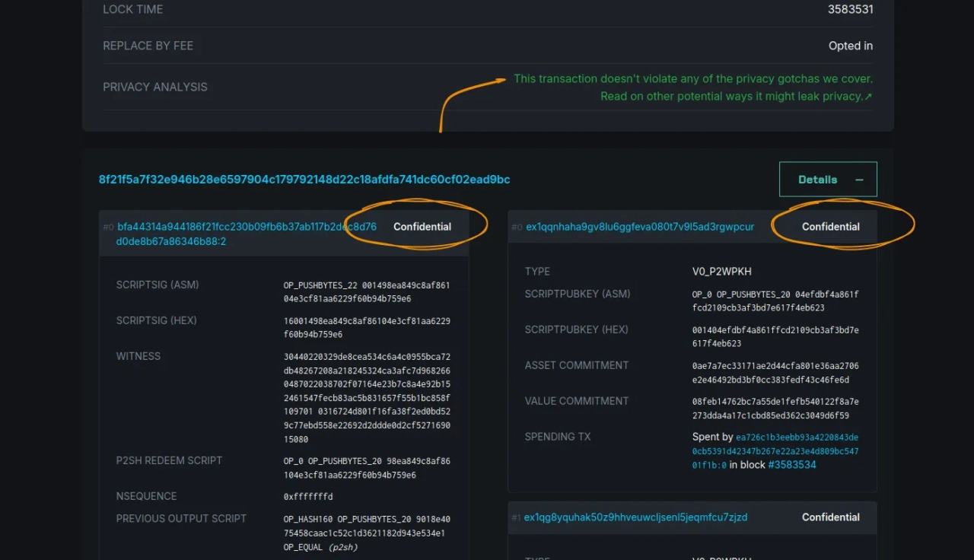Open transaction ID 8f21f5a7f32e link

304,180
